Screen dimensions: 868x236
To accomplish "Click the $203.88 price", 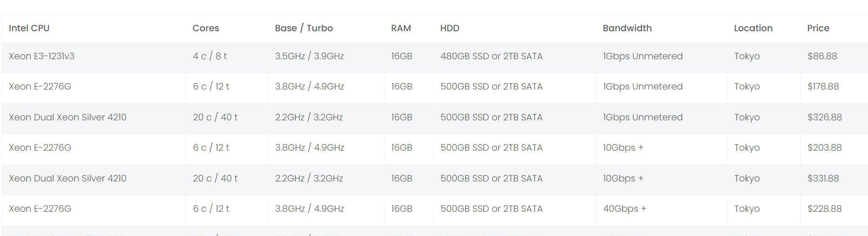I will click(824, 147).
